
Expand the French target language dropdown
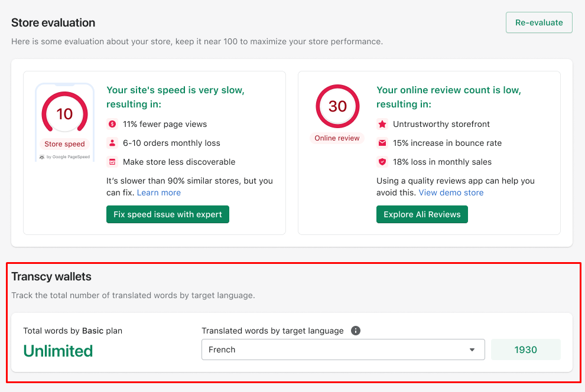tap(343, 349)
